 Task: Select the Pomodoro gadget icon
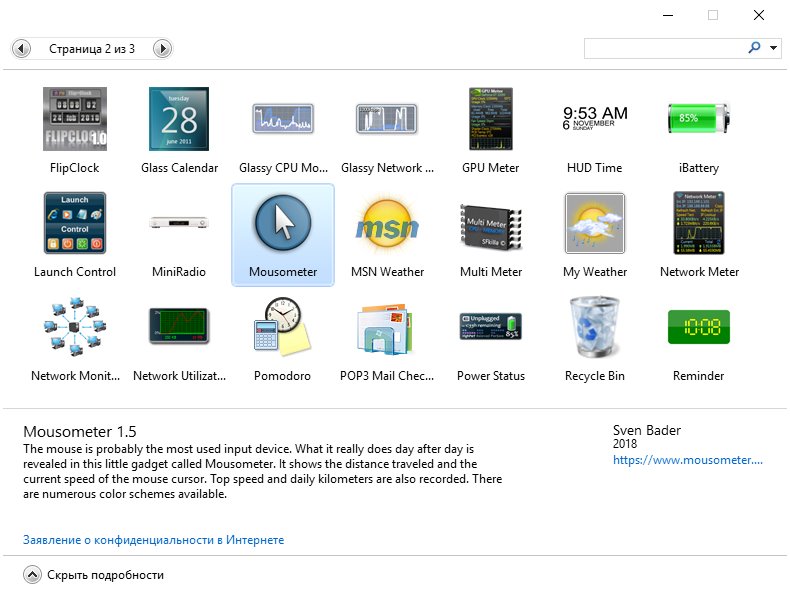point(282,325)
